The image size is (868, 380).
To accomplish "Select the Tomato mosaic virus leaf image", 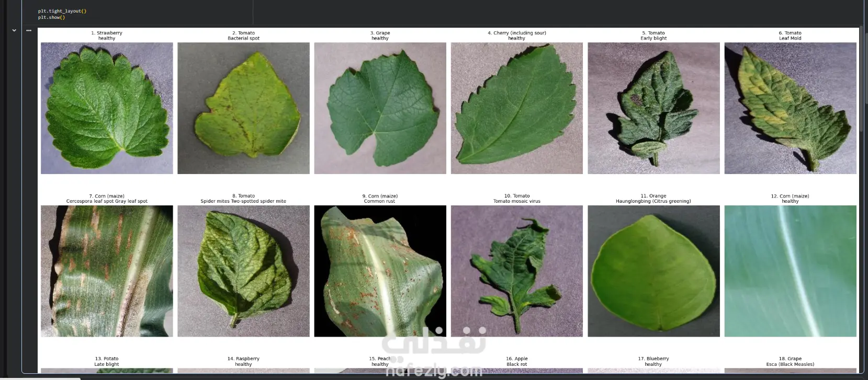I will click(517, 271).
